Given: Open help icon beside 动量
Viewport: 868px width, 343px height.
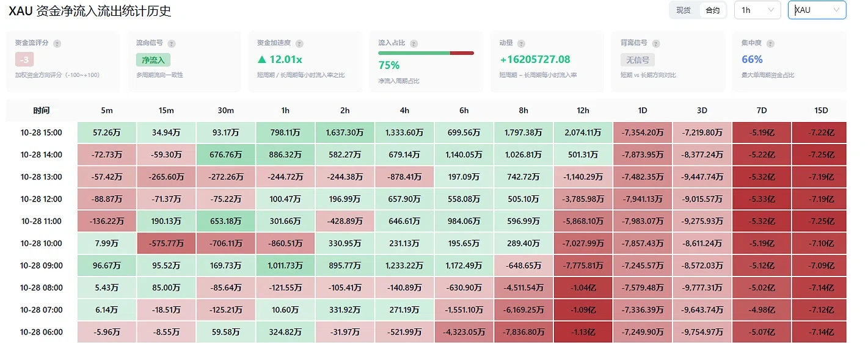Looking at the screenshot, I should (521, 43).
